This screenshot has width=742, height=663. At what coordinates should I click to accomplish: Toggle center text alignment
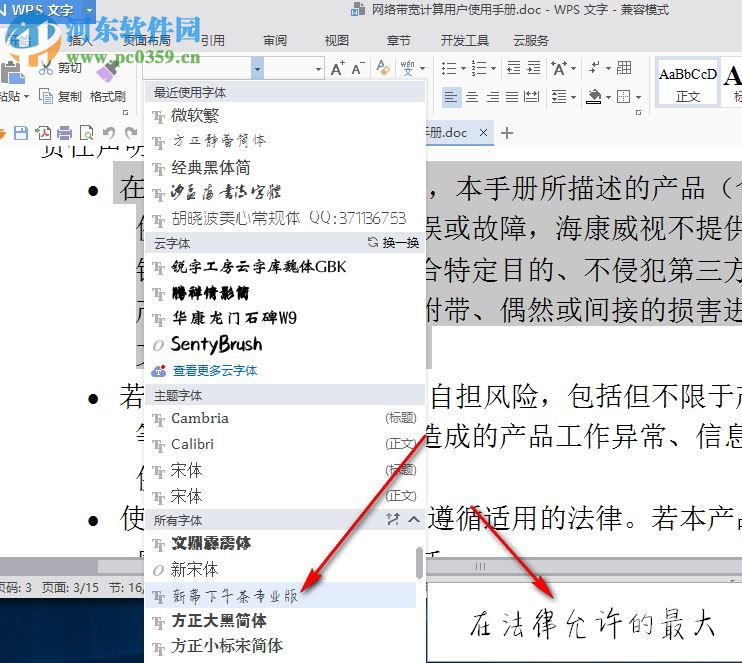tap(472, 97)
